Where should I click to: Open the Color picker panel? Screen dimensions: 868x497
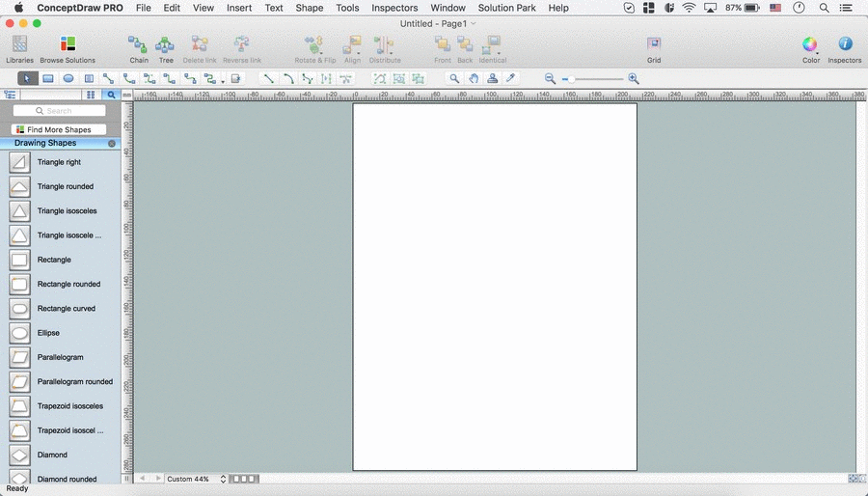(810, 43)
